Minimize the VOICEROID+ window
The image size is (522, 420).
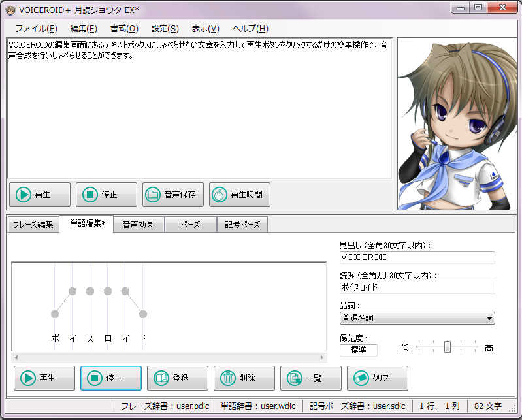tap(461, 7)
